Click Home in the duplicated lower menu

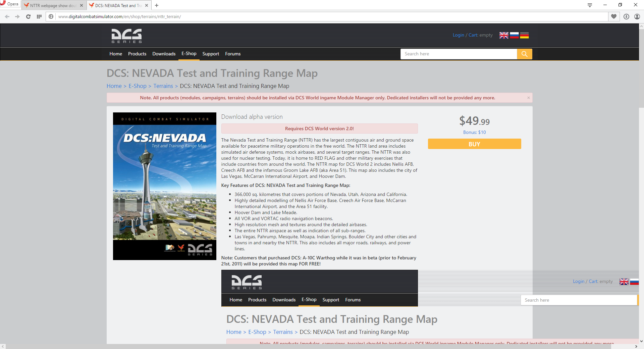click(x=236, y=300)
